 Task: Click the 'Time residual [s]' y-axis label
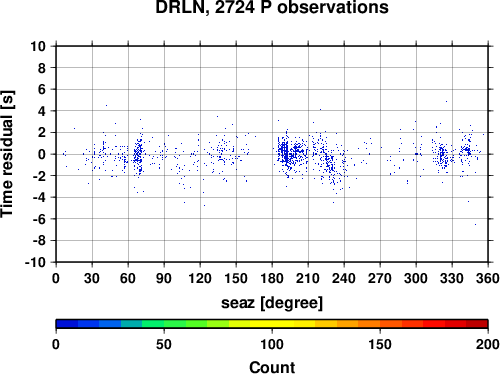click(x=7, y=154)
